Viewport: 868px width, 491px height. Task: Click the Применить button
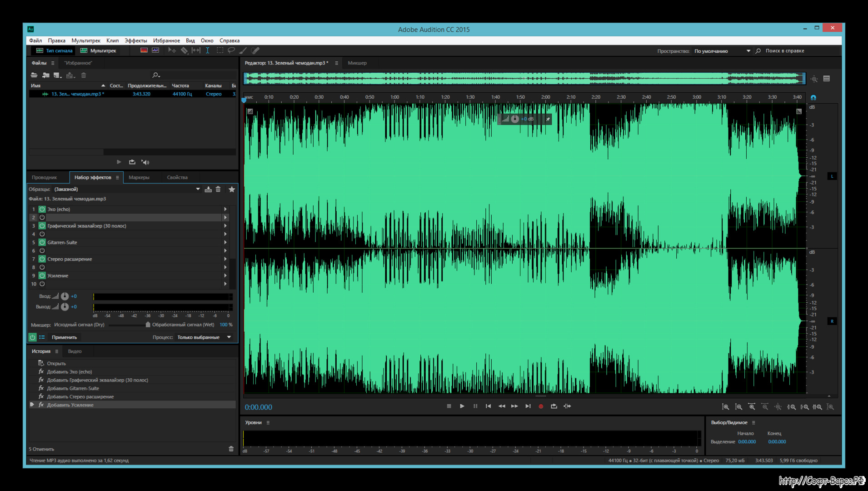(64, 337)
